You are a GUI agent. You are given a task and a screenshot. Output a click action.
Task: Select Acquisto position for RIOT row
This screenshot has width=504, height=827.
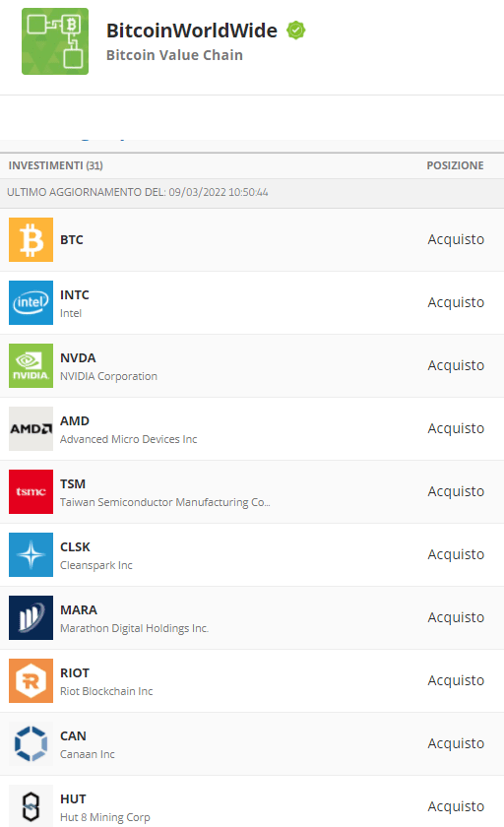456,680
